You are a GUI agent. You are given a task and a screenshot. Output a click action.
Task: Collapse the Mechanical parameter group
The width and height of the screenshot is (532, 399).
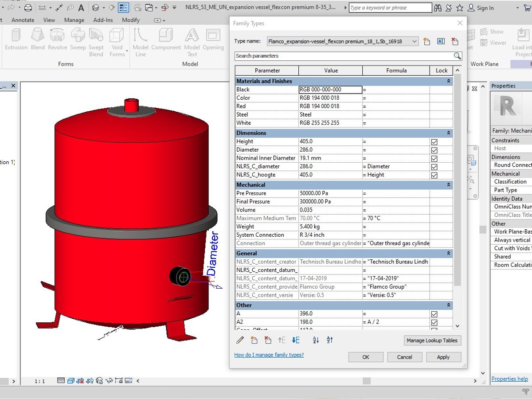pyautogui.click(x=448, y=185)
